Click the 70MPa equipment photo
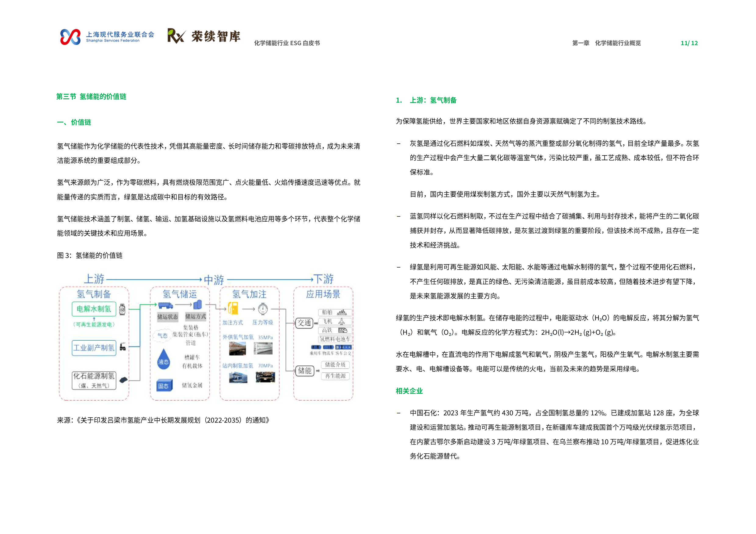Viewport: 756px width, 534px height. tap(265, 377)
